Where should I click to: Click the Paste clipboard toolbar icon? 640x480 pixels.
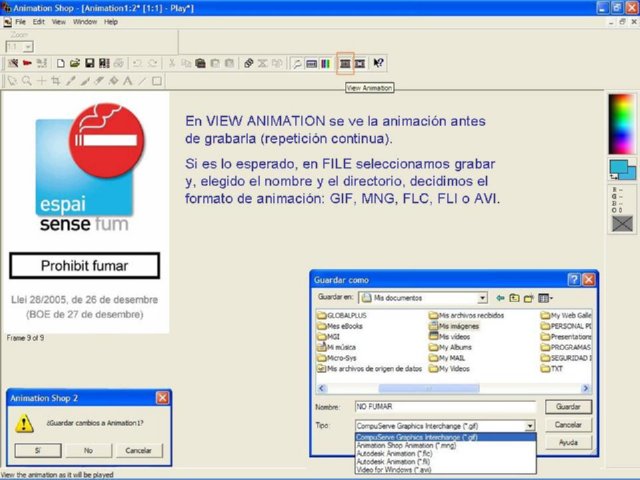pyautogui.click(x=200, y=63)
